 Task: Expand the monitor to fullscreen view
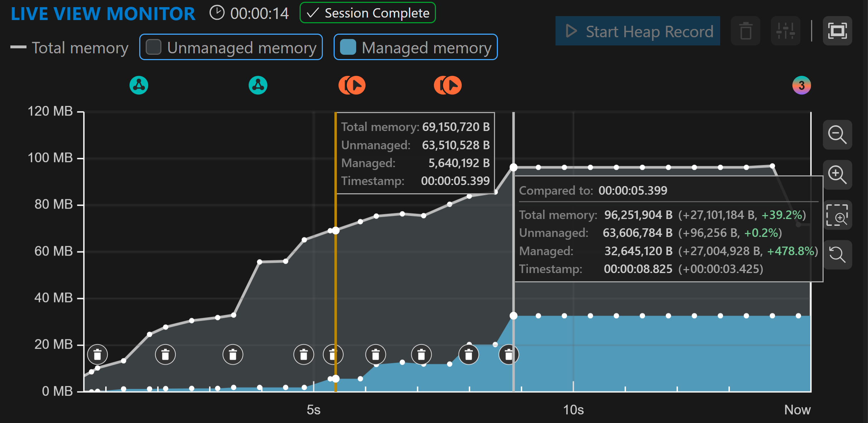click(x=838, y=31)
